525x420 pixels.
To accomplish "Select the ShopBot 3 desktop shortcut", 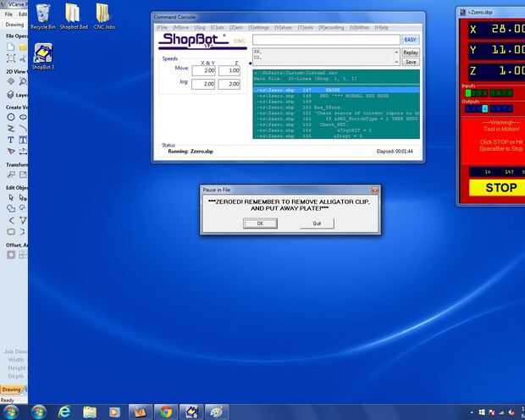I will [x=43, y=56].
